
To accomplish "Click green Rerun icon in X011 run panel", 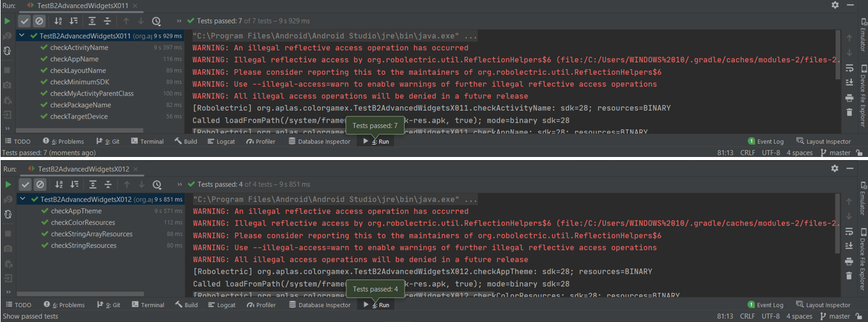I will [x=7, y=21].
